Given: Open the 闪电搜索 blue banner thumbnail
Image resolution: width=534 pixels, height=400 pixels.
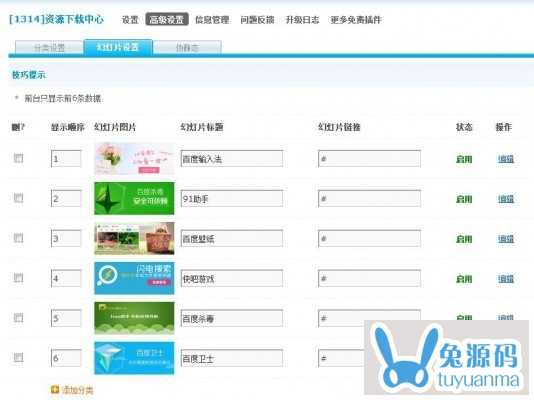Looking at the screenshot, I should point(134,278).
